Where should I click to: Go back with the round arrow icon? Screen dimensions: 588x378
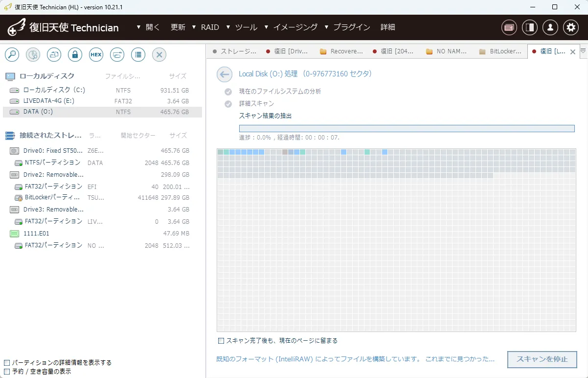click(x=225, y=74)
